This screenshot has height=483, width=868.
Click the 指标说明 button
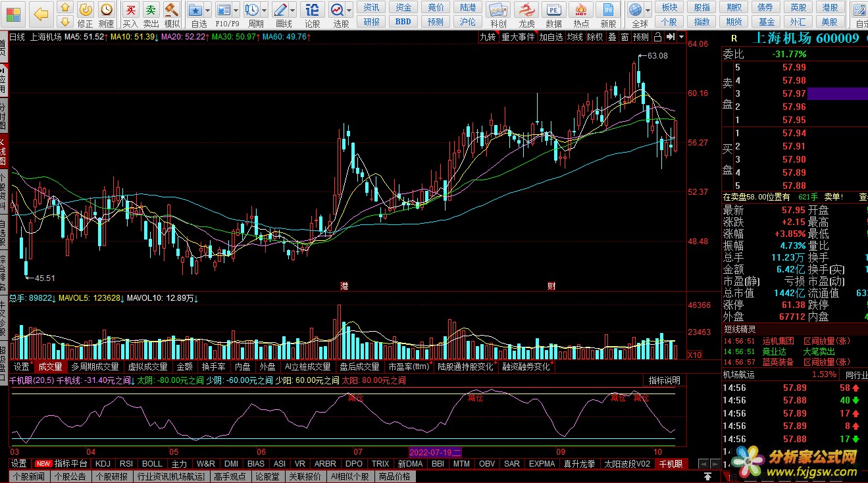click(665, 380)
